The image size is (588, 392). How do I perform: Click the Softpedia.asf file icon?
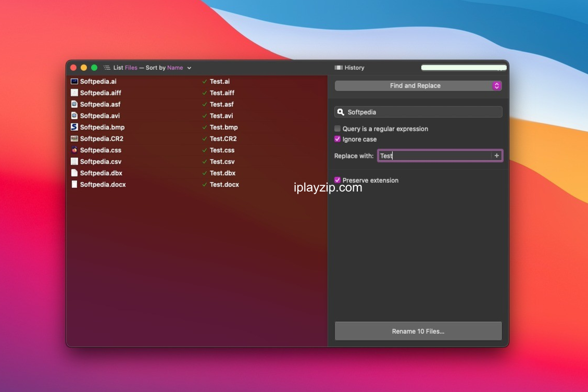coord(74,104)
